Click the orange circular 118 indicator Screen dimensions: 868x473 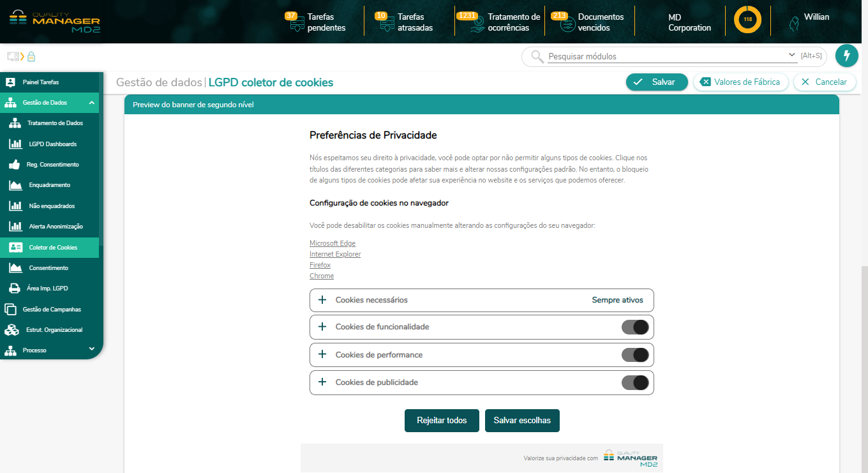[747, 20]
